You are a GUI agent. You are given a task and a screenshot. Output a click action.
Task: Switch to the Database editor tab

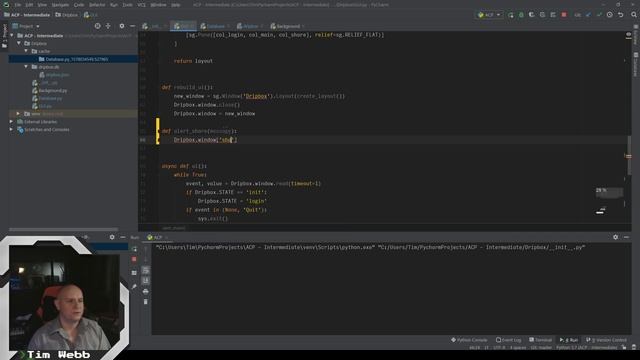pos(215,26)
